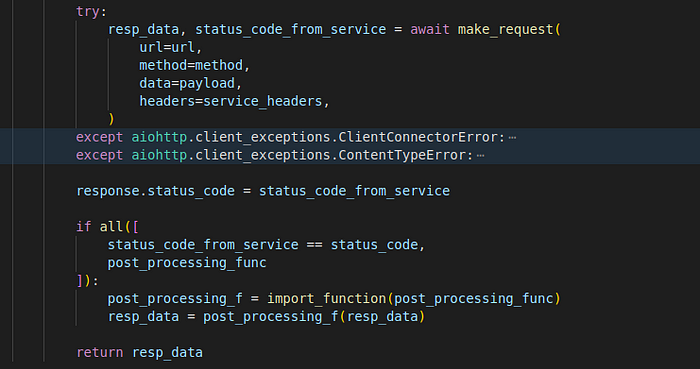Select 'url=url,' argument line
This screenshot has height=369, width=700.
click(x=171, y=47)
